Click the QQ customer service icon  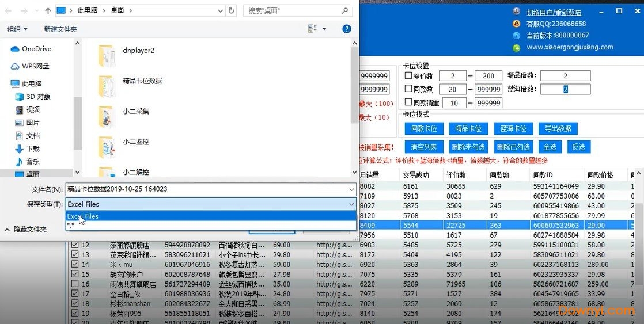[516, 24]
